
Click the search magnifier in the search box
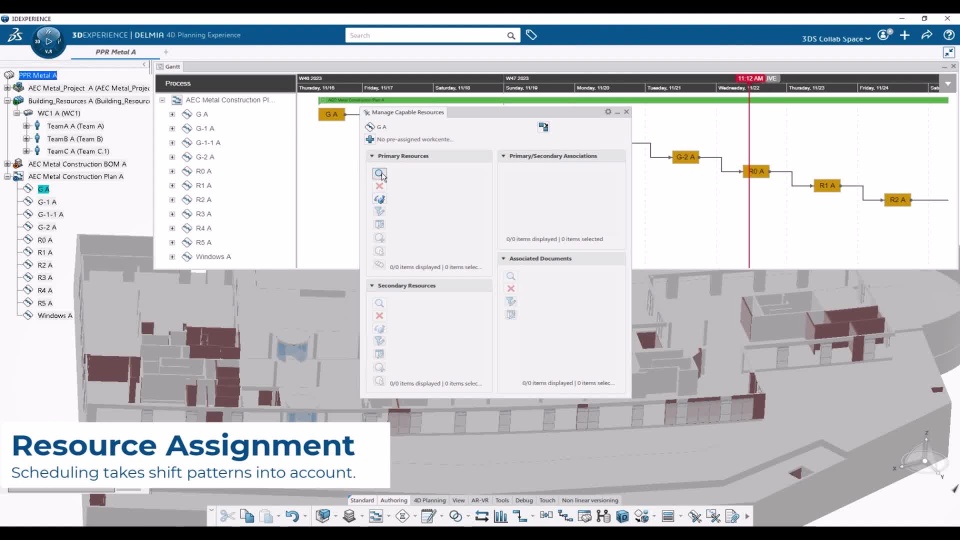click(511, 36)
